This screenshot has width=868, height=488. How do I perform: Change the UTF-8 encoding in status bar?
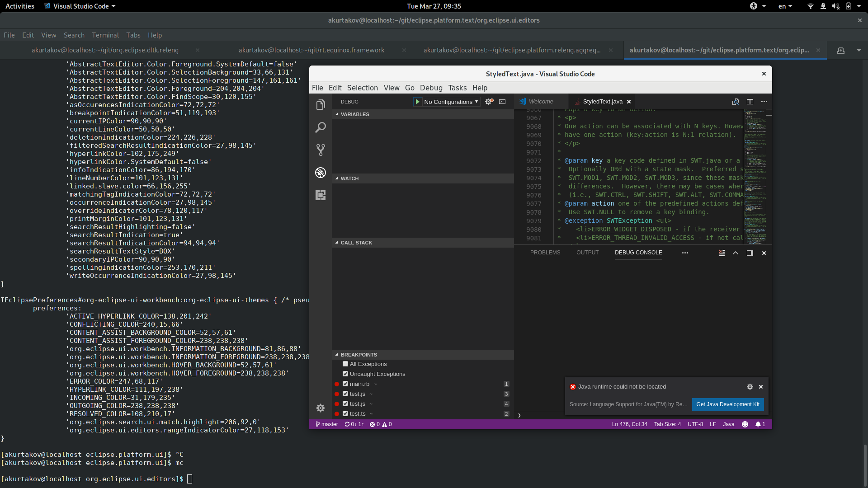pos(695,424)
